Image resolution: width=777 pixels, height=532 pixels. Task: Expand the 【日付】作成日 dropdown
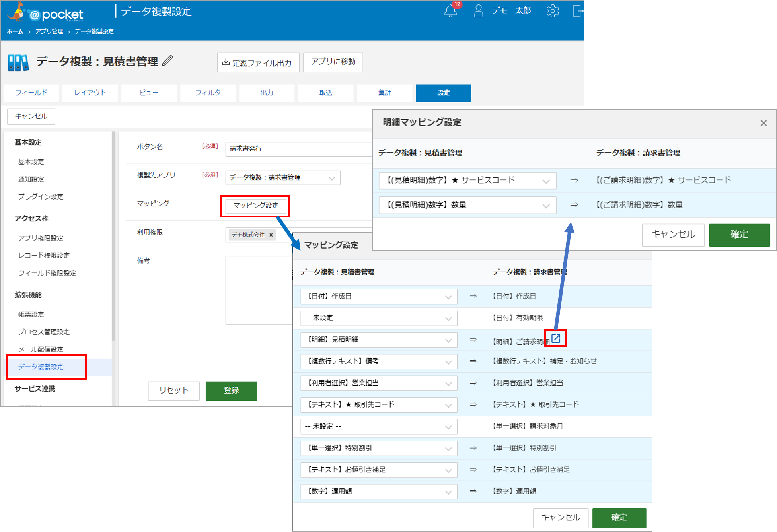(379, 297)
